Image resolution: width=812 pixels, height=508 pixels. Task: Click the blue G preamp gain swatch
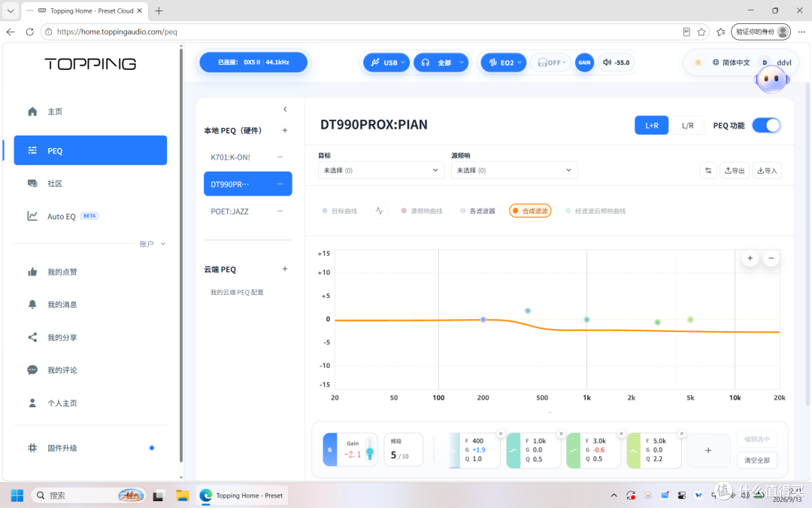(330, 449)
